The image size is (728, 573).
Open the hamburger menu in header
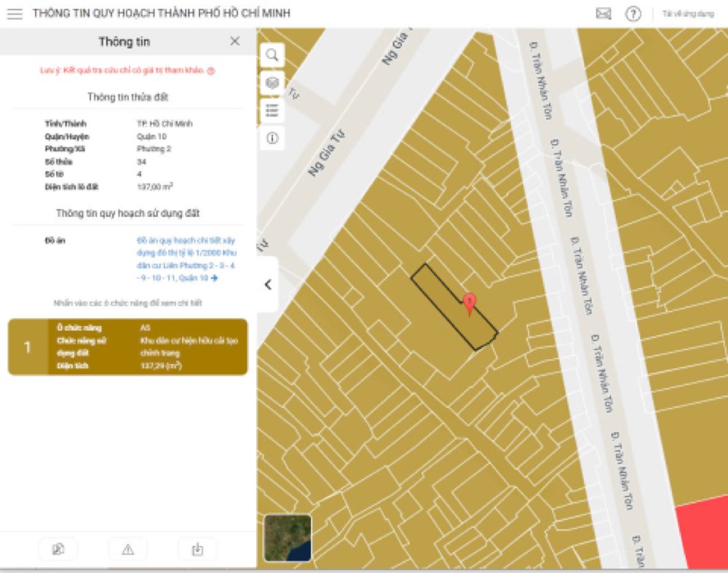point(15,13)
